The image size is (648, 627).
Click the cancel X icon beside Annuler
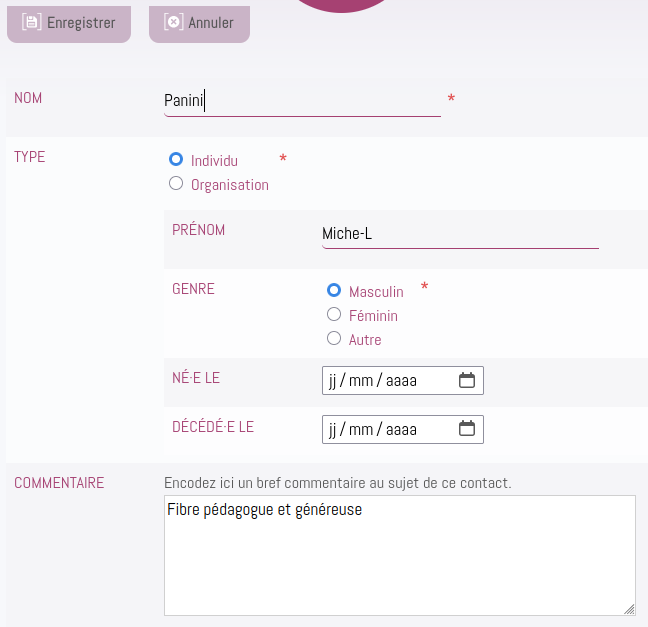click(174, 22)
